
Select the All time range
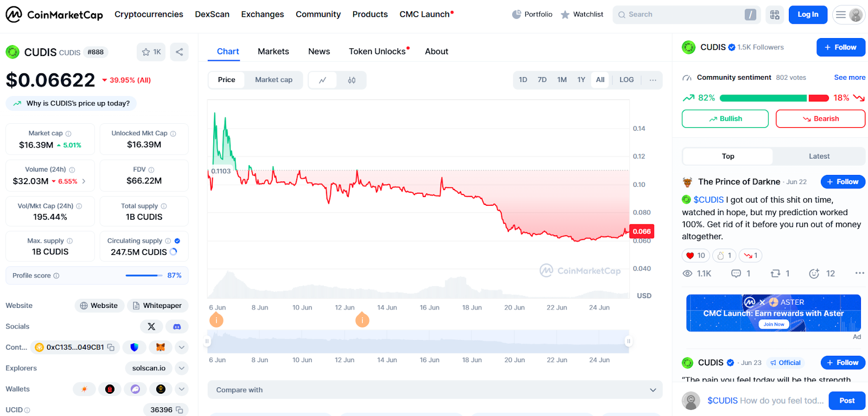[x=600, y=80]
